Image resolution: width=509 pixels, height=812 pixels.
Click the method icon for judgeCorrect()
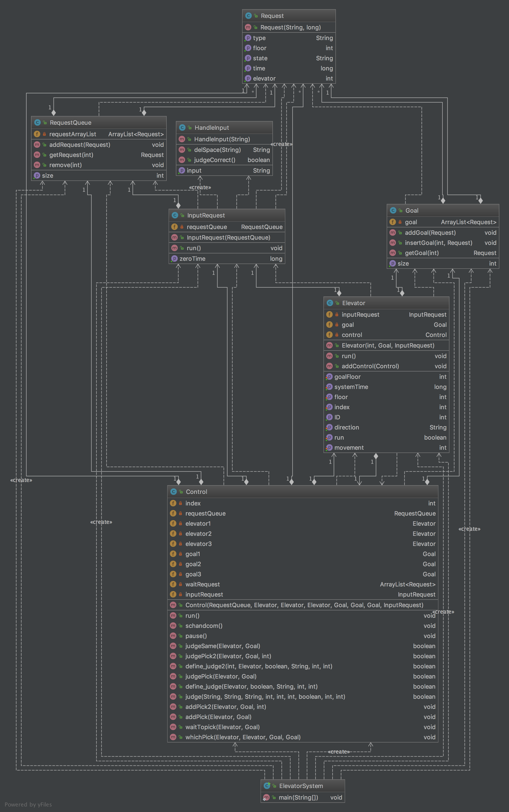(x=182, y=160)
